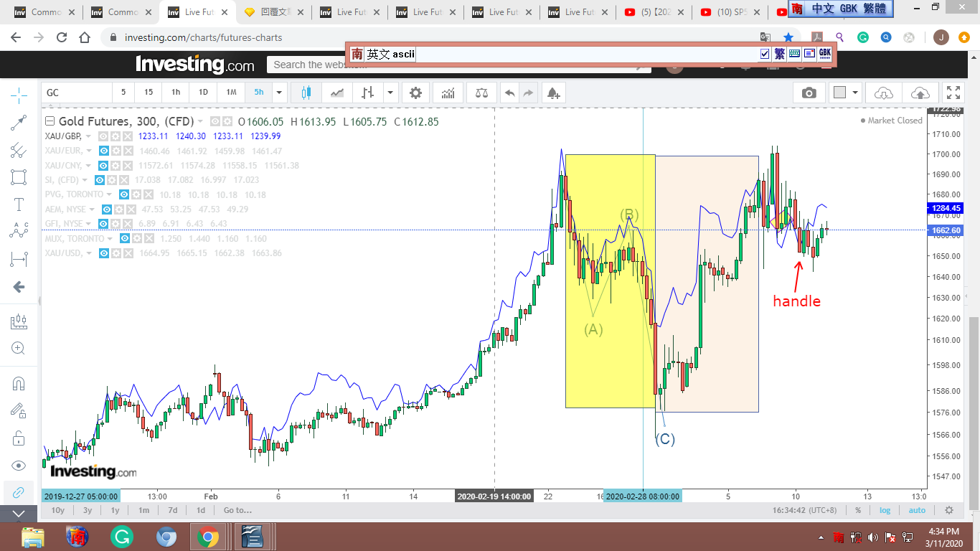Open the pitchfork drawing tool

(x=19, y=150)
